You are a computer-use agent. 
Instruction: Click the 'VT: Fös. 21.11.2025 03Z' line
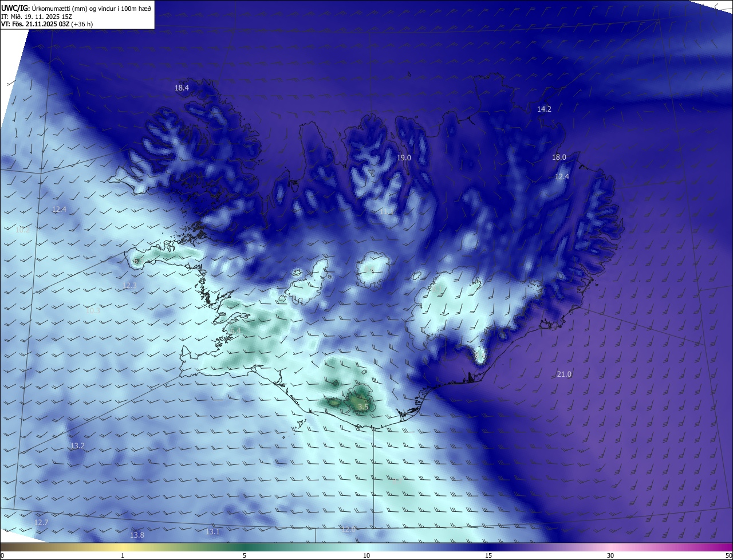[x=35, y=25]
